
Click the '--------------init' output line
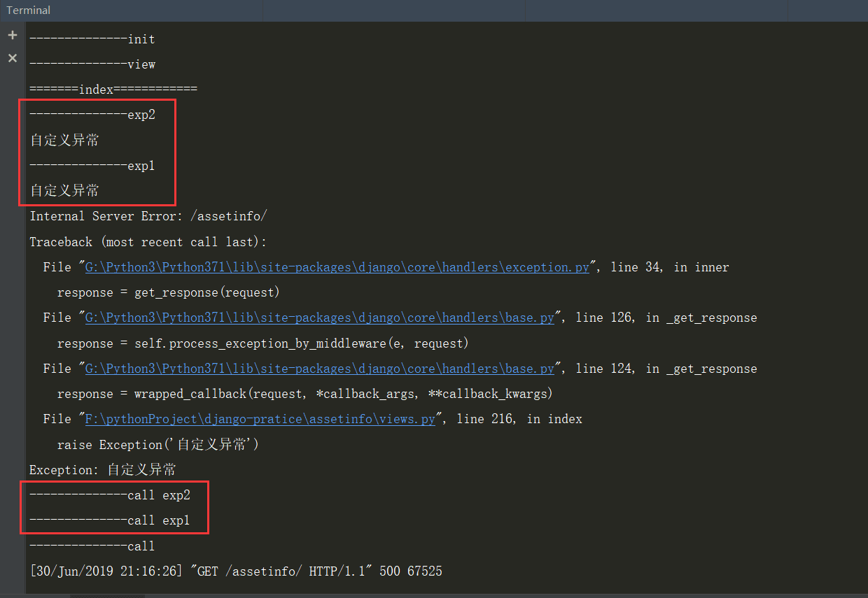(x=92, y=39)
